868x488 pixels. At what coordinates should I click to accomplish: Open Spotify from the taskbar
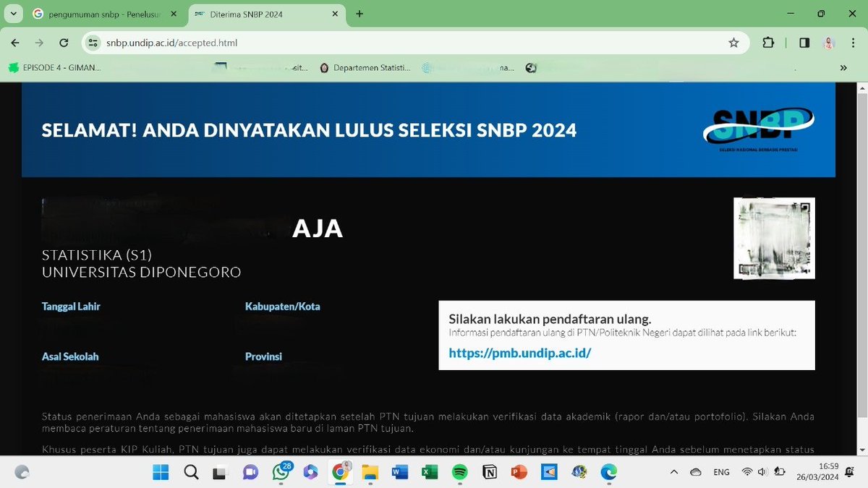(459, 472)
